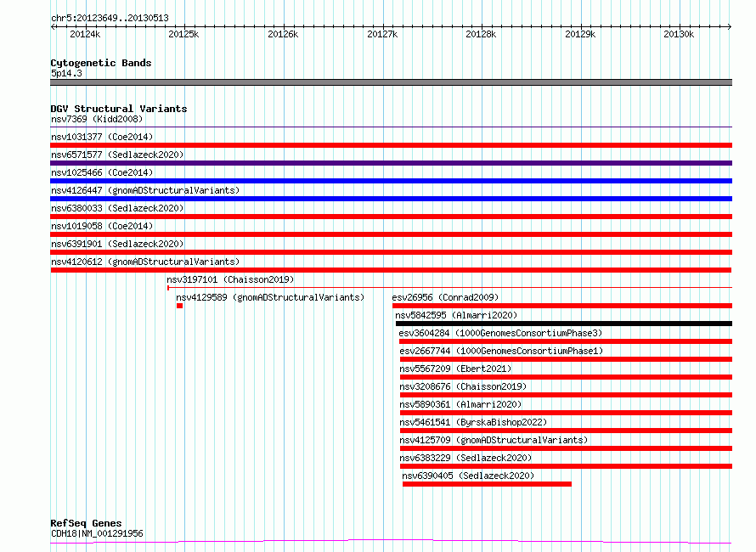The image size is (756, 552).
Task: Click the ruler's left arrow end
Action: [53, 27]
